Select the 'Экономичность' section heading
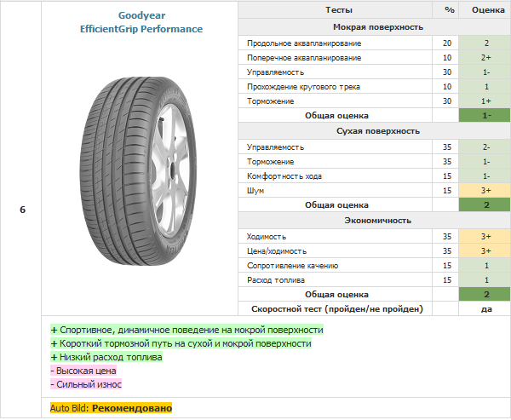Viewport: 511px width, 420px height. pos(377,221)
